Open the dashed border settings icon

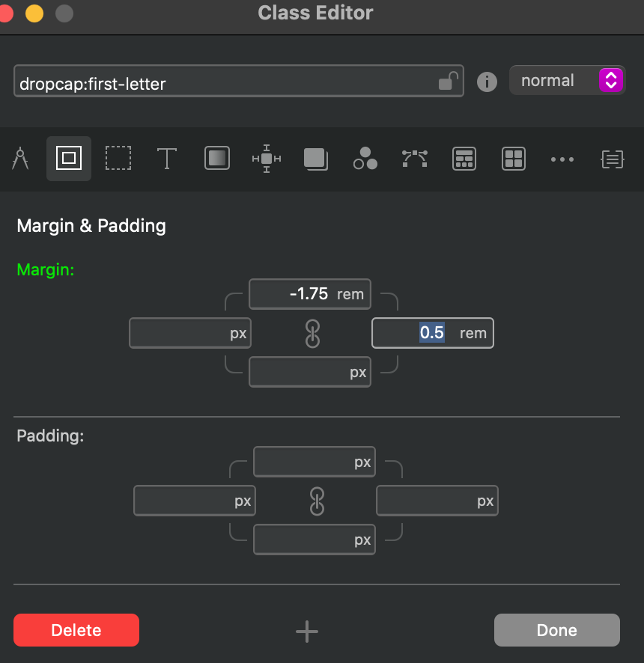118,159
